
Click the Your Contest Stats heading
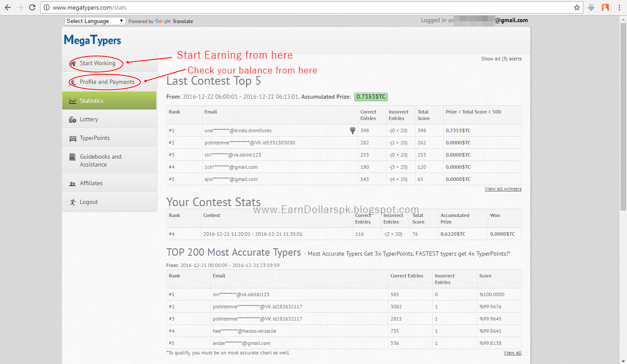213,202
